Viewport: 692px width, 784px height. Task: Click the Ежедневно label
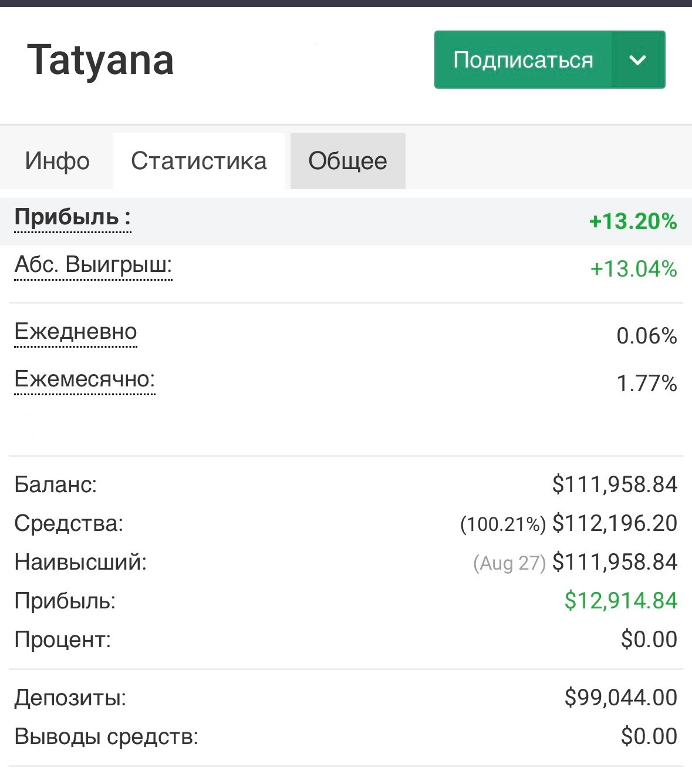pos(76,332)
